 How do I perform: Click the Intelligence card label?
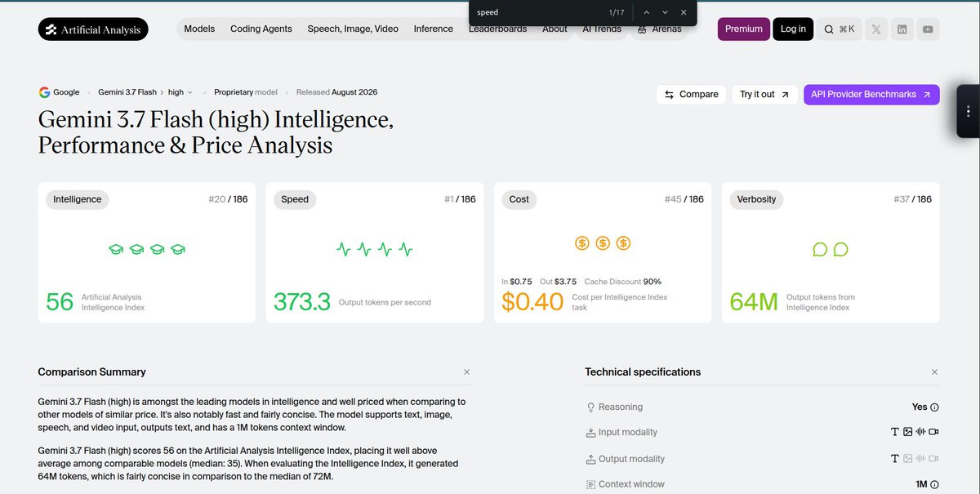tap(78, 199)
